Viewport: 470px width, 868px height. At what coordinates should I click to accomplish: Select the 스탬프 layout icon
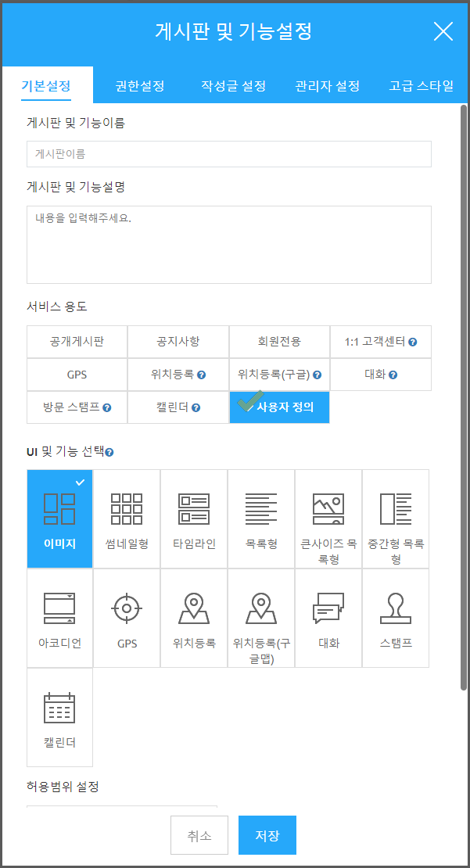pos(396,608)
